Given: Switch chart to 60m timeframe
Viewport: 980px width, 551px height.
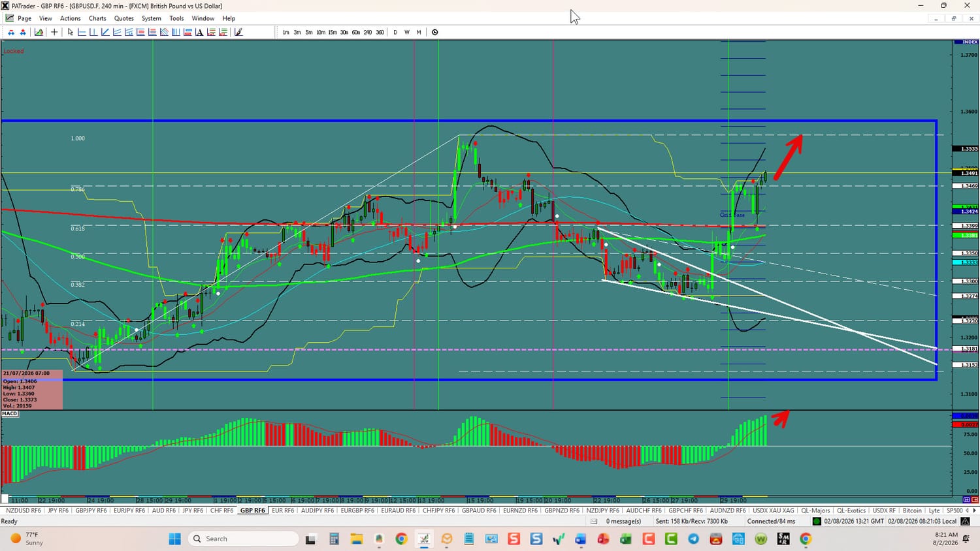Looking at the screenshot, I should 356,32.
